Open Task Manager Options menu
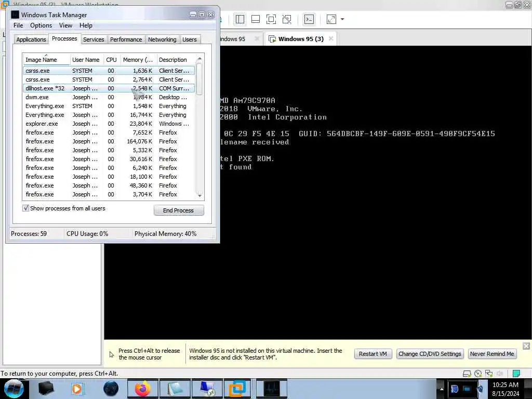 click(x=41, y=25)
